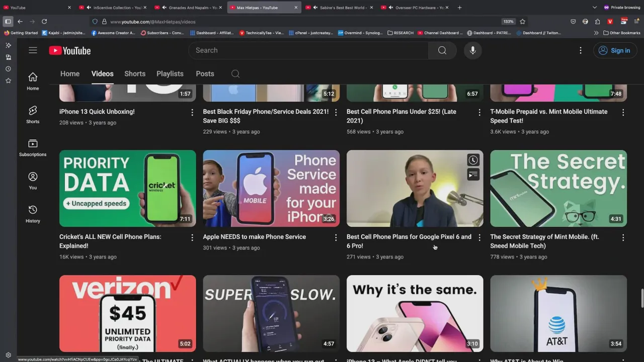Open a new browser tab with plus
The width and height of the screenshot is (644, 362).
[x=459, y=8]
